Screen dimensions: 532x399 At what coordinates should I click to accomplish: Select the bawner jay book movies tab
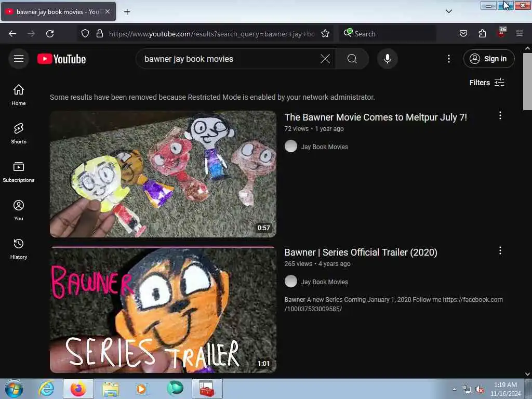point(58,11)
